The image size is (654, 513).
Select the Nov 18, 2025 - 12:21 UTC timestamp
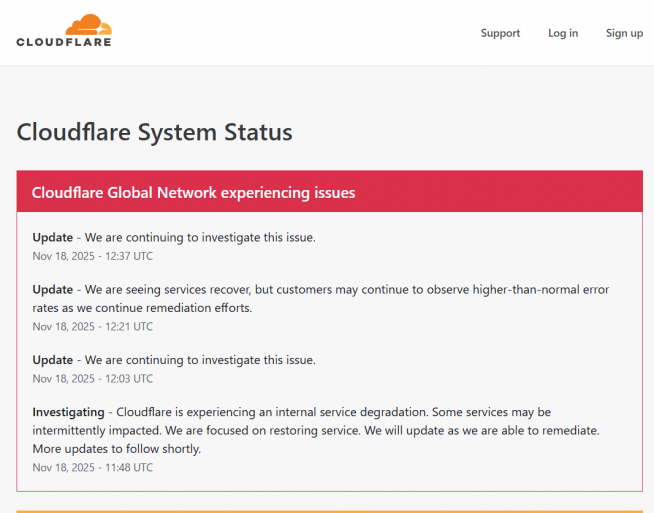point(93,326)
